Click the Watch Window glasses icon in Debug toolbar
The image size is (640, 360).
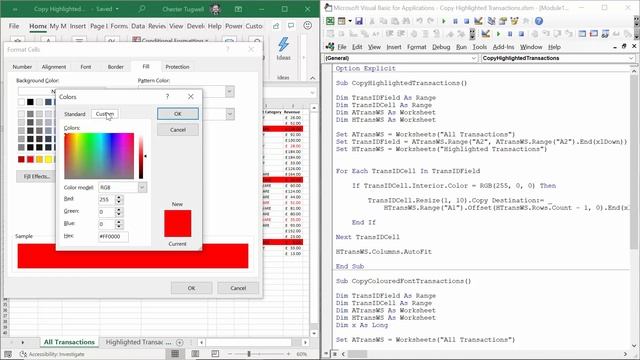[x=605, y=34]
